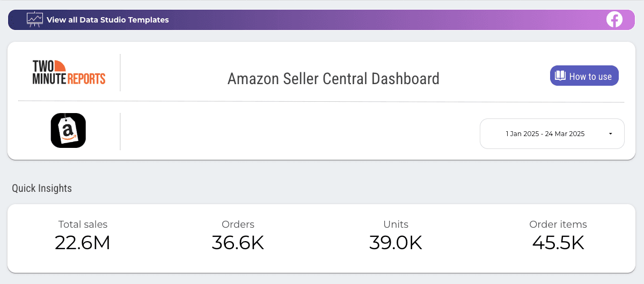Click empty area of the purple banner bar
The width and height of the screenshot is (644, 284).
(x=376, y=20)
